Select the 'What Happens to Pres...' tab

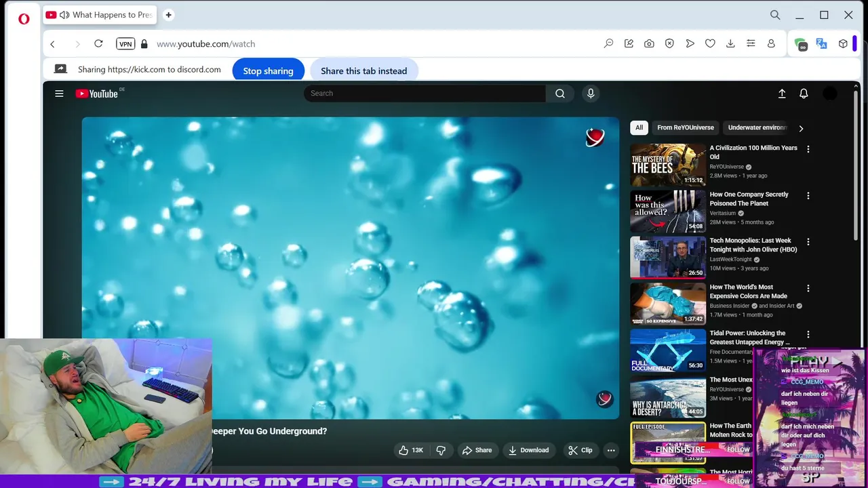99,15
